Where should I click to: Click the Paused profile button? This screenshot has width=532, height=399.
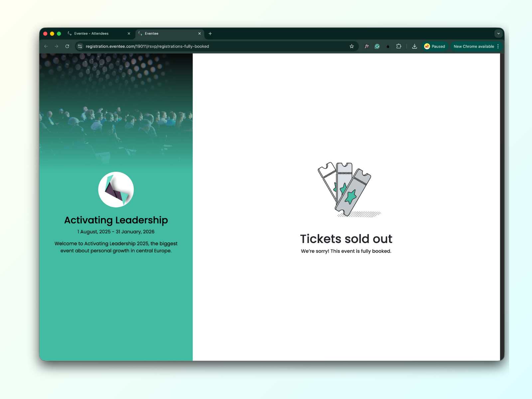[x=435, y=47]
